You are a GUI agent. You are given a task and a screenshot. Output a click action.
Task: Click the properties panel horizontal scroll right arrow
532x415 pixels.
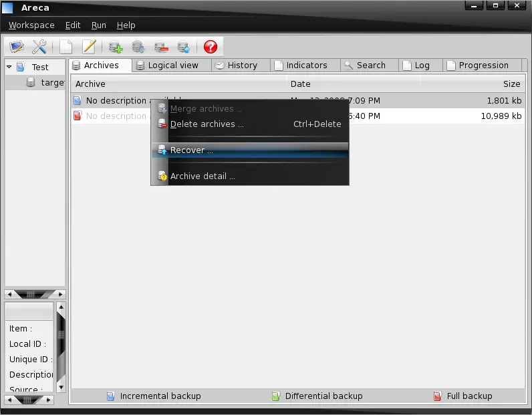[48, 400]
